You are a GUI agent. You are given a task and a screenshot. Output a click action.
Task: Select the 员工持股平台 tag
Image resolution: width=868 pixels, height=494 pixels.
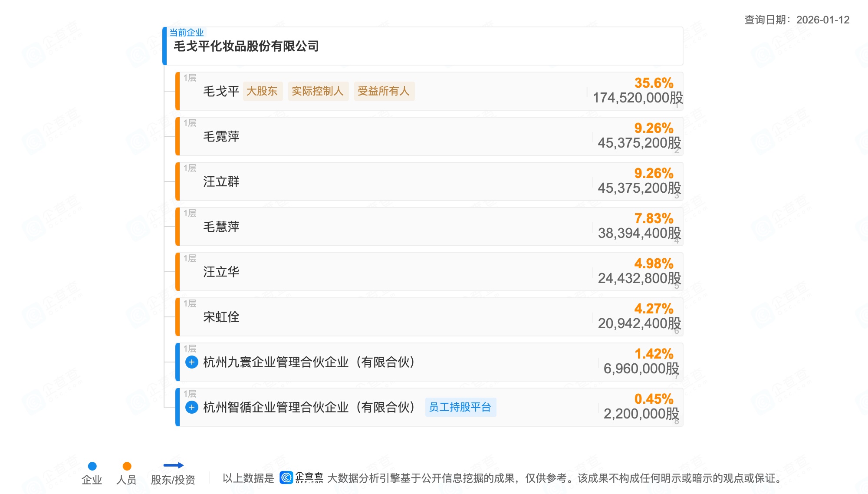pos(460,407)
